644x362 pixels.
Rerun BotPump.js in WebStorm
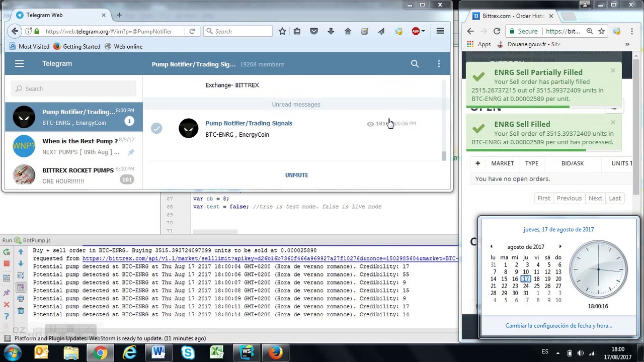click(7, 252)
